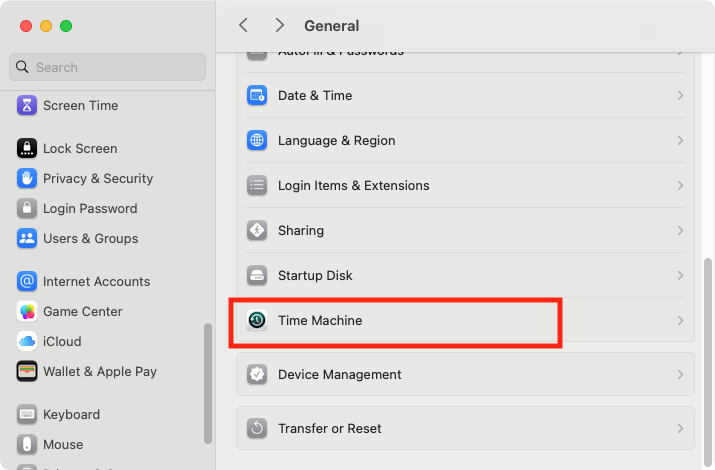Open the Transfer or Reset text row
Viewport: 715px width, 470px height.
pyautogui.click(x=330, y=429)
